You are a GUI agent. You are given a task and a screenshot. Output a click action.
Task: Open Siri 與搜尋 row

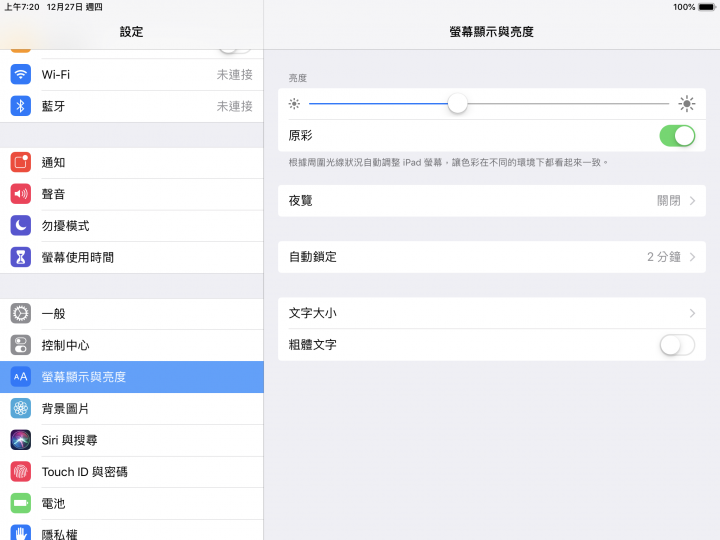132,440
